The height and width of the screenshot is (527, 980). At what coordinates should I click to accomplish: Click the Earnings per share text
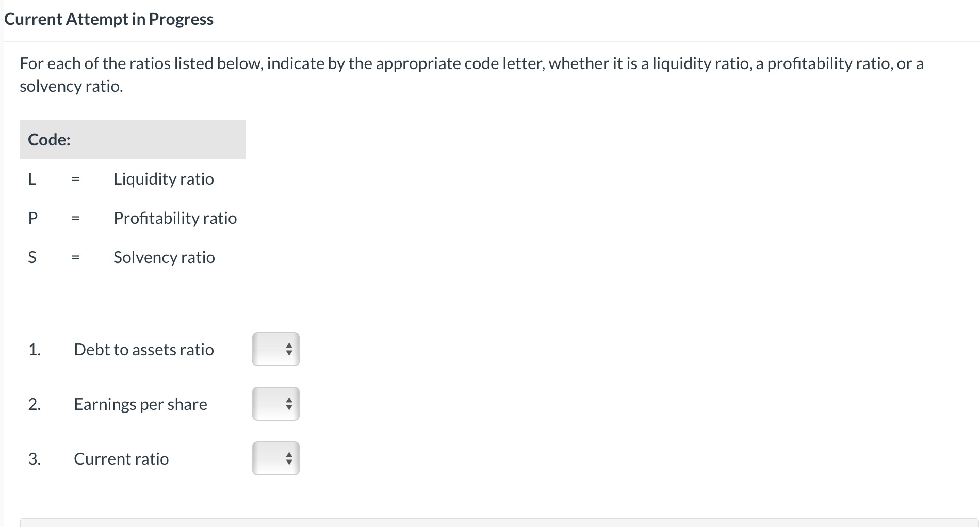[x=140, y=404]
